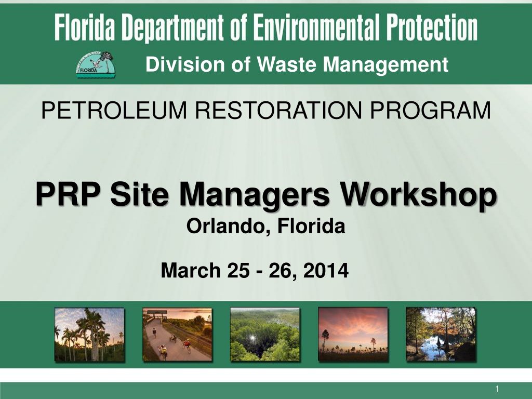Click the PETROLEUM RESTORATION PROGRAM title text
The width and height of the screenshot is (532, 399).
point(266,110)
